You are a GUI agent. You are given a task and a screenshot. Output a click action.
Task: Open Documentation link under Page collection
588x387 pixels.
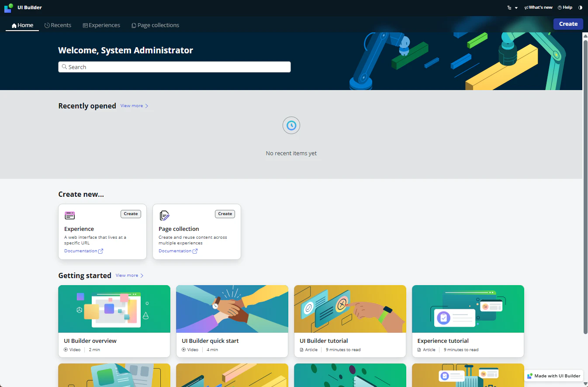pyautogui.click(x=178, y=251)
